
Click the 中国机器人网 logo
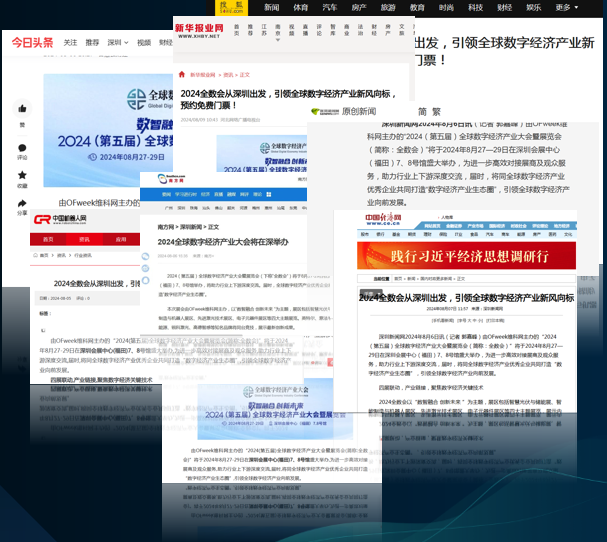[60, 219]
